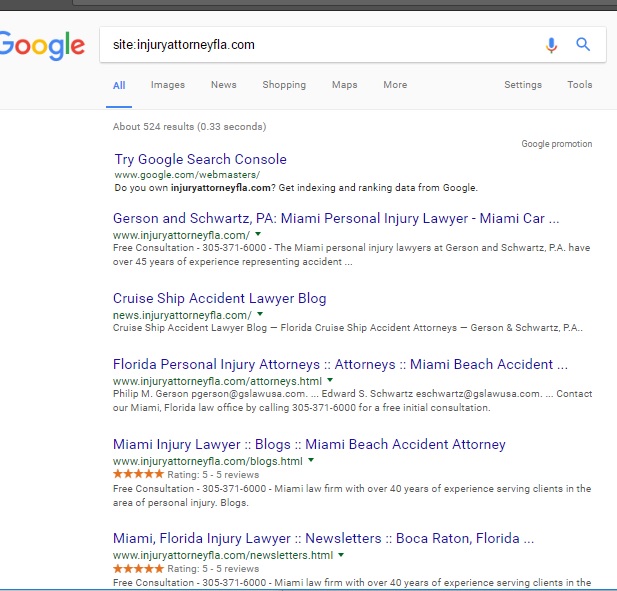This screenshot has width=617, height=591.
Task: Open the search Tools menu
Action: click(x=580, y=85)
